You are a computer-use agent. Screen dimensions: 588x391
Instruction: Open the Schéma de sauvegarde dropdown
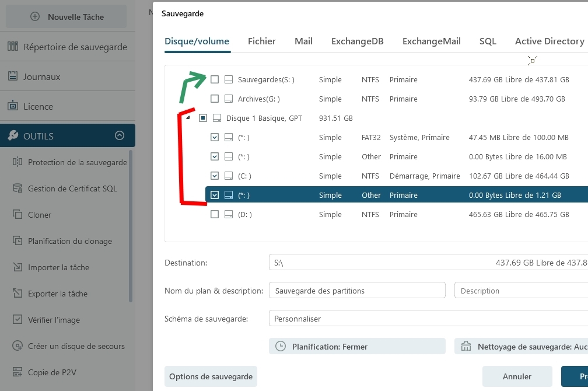[x=428, y=319]
